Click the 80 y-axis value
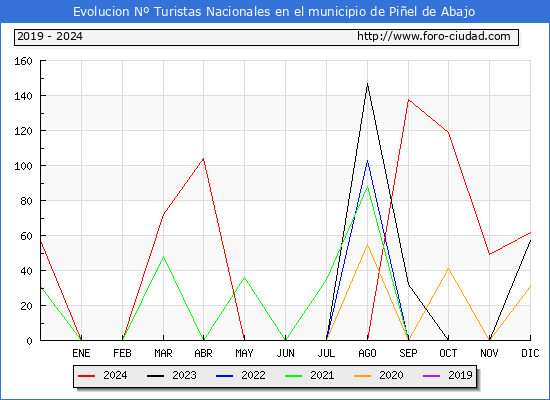Image resolution: width=550 pixels, height=400 pixels. coord(26,201)
